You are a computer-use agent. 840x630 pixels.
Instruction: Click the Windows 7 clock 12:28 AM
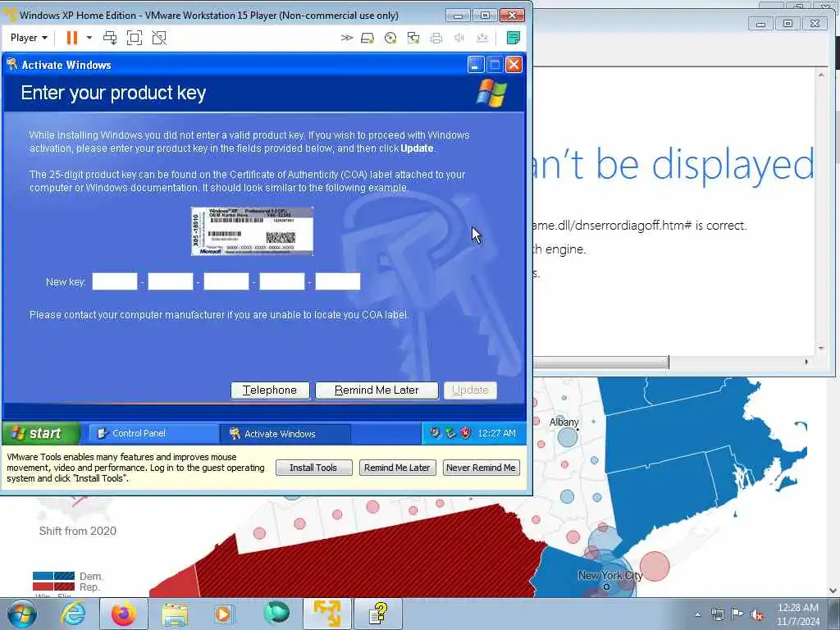click(797, 608)
